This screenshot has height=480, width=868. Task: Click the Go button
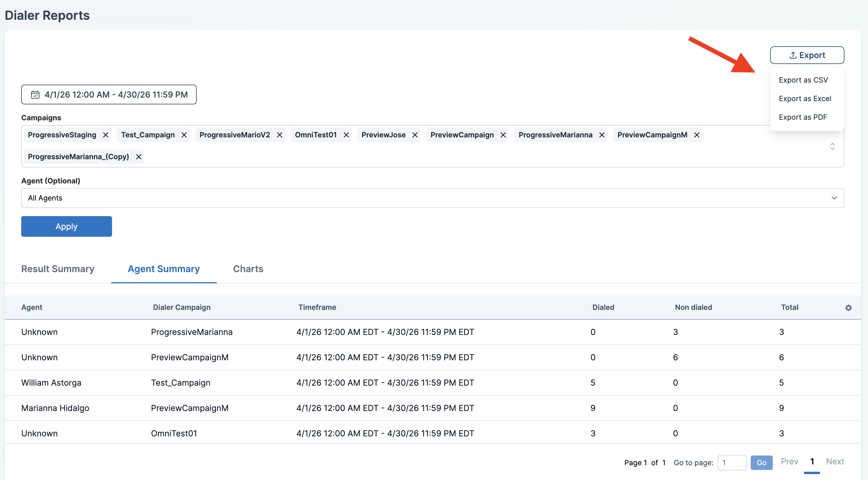tap(761, 463)
